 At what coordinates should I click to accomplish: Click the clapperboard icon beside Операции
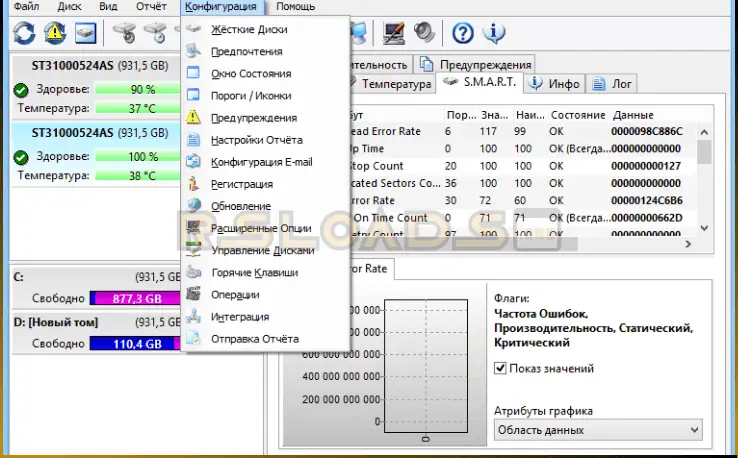point(193,294)
